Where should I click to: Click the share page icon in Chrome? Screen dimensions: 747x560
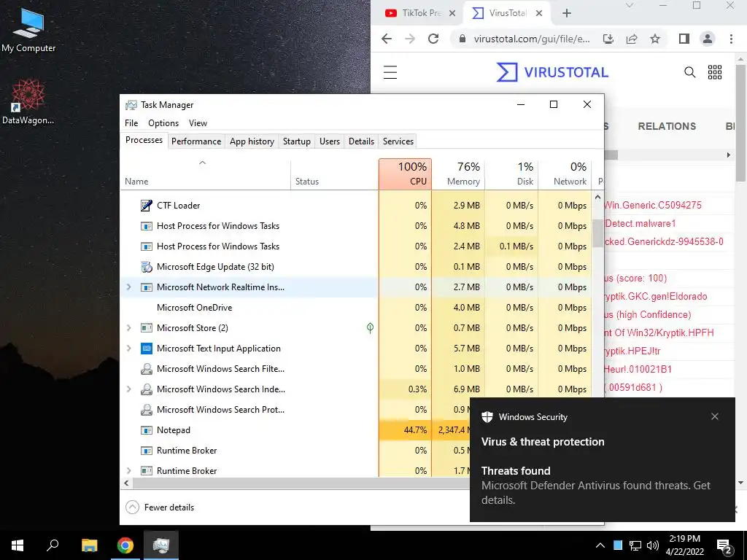(x=632, y=39)
